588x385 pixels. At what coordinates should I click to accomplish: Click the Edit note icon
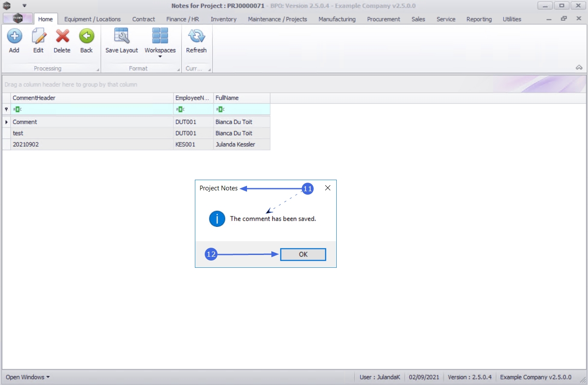tap(38, 36)
